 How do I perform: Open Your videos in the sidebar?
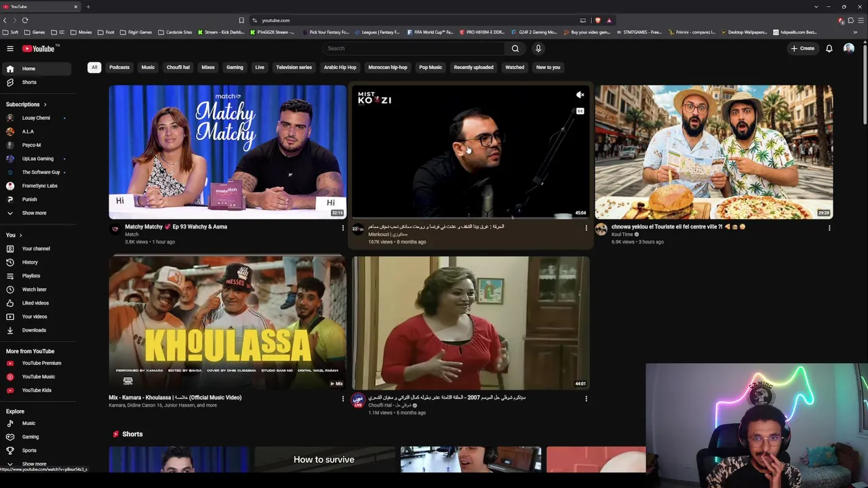36,317
